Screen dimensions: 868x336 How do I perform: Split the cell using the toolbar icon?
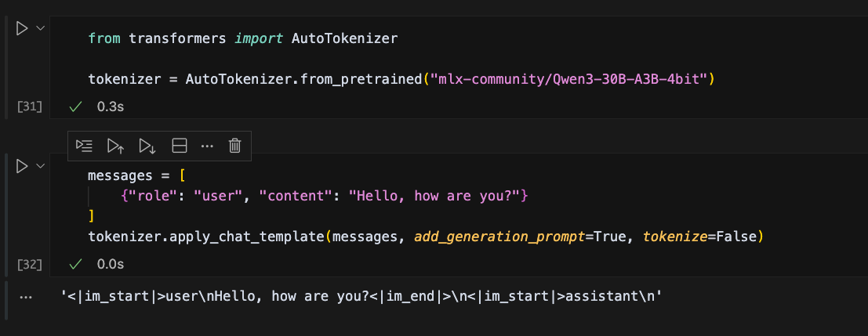tap(179, 145)
